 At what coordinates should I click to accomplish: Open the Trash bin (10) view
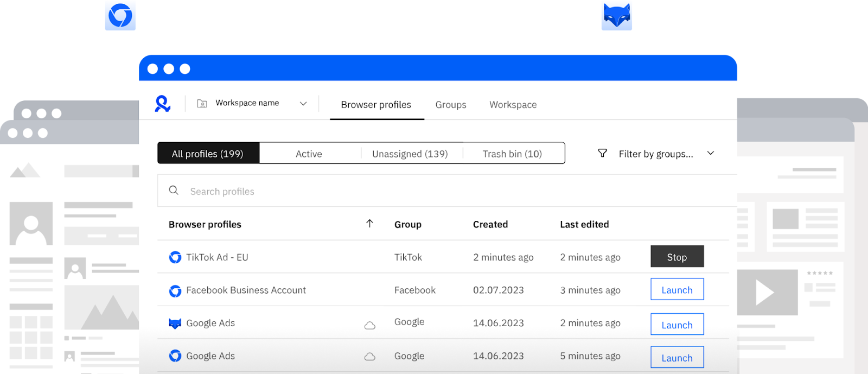(513, 154)
